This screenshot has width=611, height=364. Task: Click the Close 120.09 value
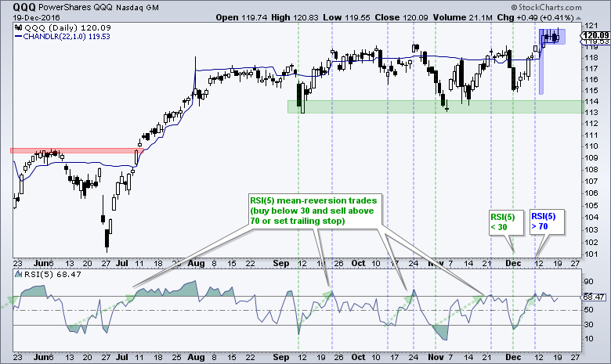401,17
